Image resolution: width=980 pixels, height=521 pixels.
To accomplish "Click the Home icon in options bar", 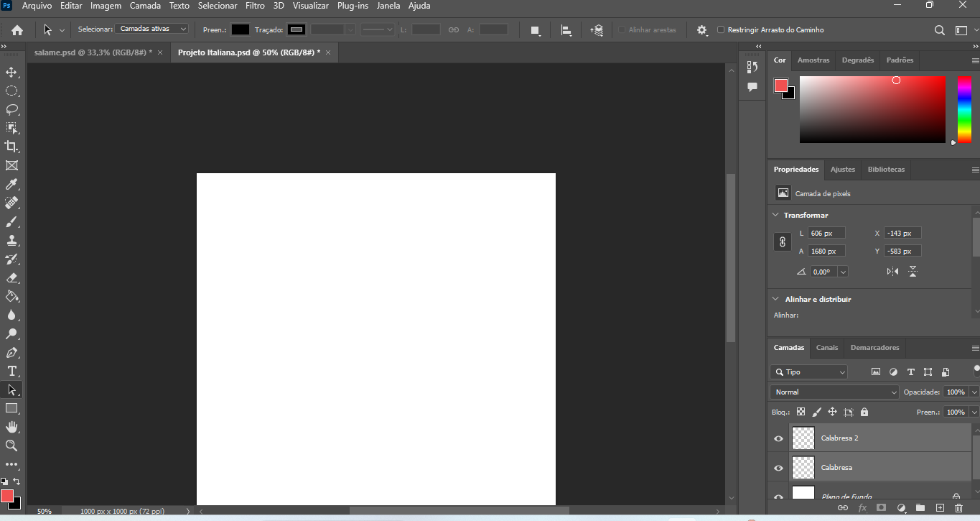I will (x=17, y=30).
